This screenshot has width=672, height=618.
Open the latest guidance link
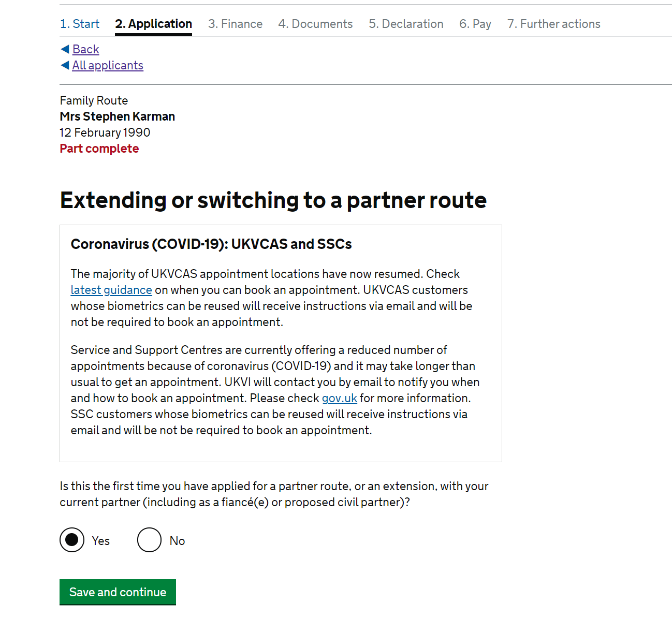(x=111, y=290)
